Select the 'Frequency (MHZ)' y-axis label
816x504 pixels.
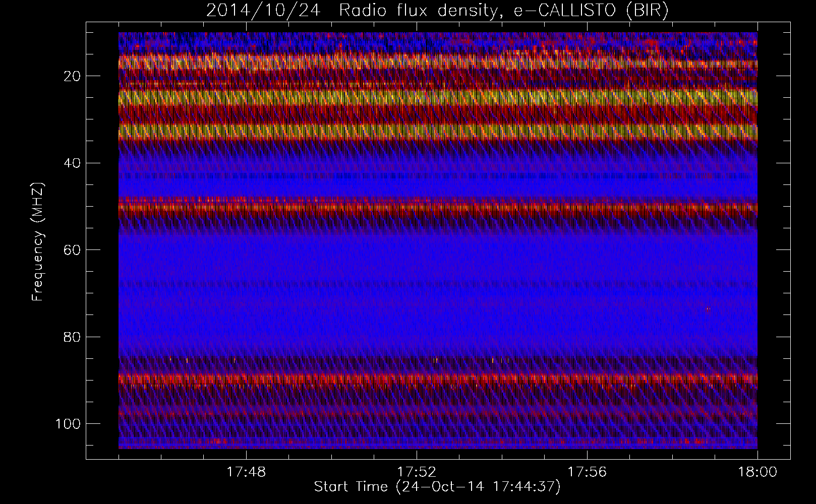coord(38,241)
